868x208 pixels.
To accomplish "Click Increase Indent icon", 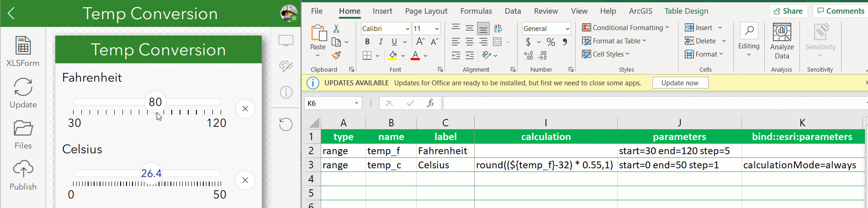I will (x=470, y=56).
